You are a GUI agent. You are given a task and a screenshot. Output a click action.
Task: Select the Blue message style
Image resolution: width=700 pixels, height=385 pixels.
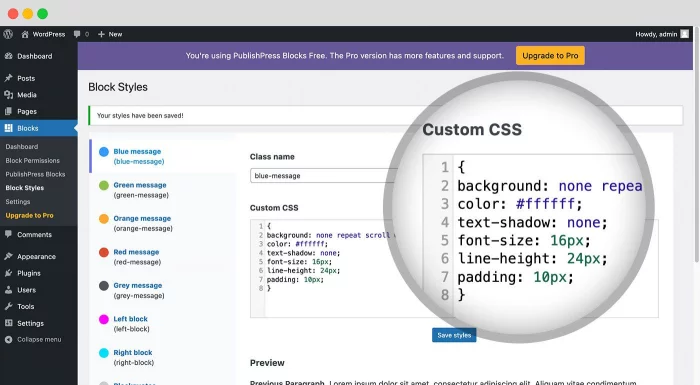pyautogui.click(x=162, y=156)
